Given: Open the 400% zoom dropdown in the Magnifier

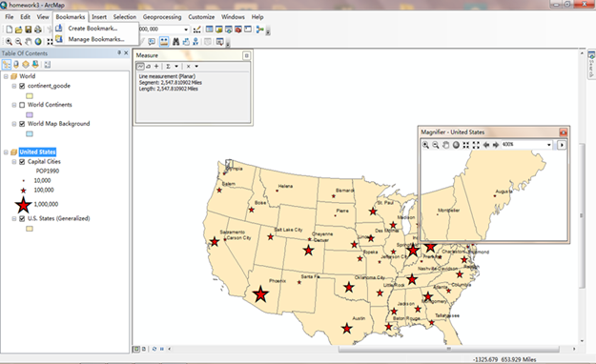Looking at the screenshot, I should [x=549, y=145].
